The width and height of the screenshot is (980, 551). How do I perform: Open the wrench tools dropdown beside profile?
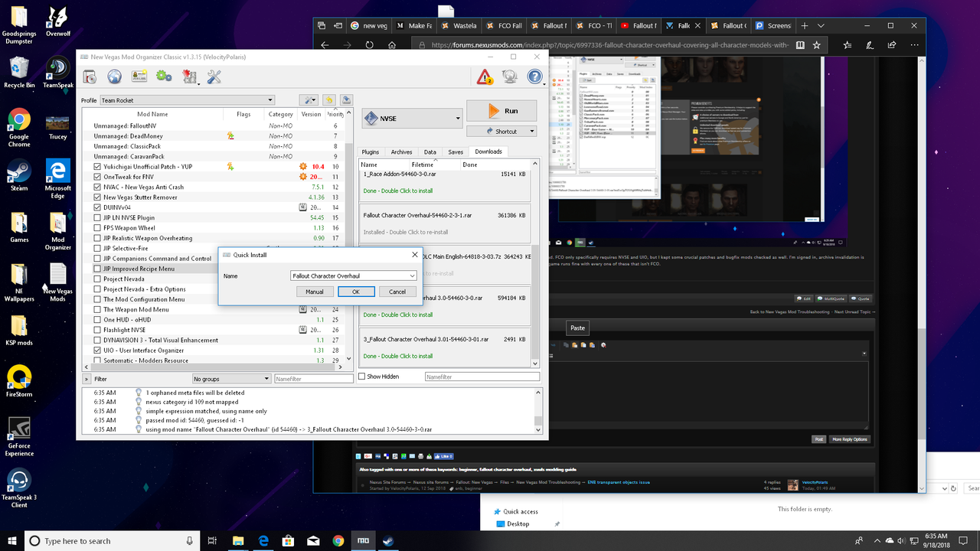[309, 100]
